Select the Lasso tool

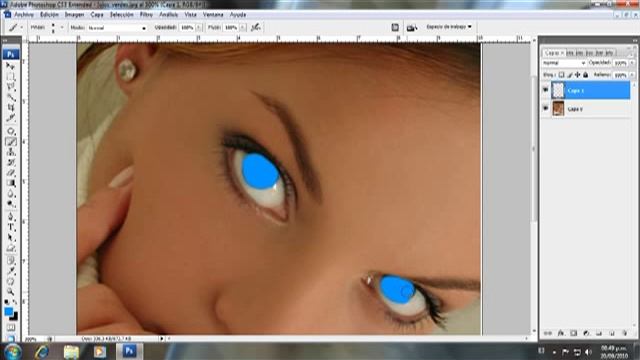tap(11, 87)
